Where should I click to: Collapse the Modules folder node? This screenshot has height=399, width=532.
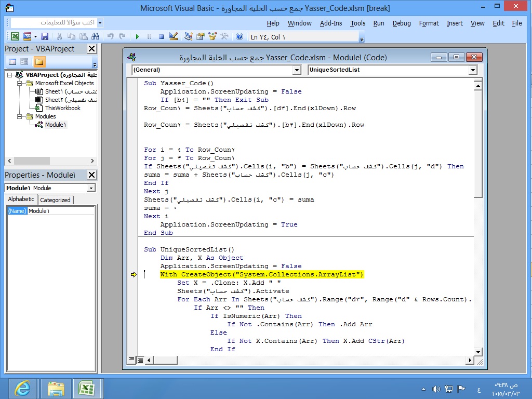click(x=19, y=116)
